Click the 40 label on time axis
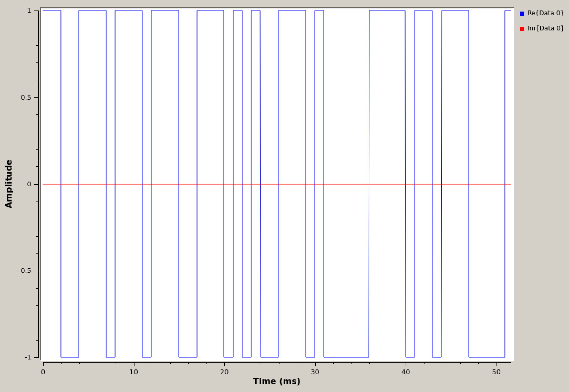Image resolution: width=569 pixels, height=392 pixels. 406,372
